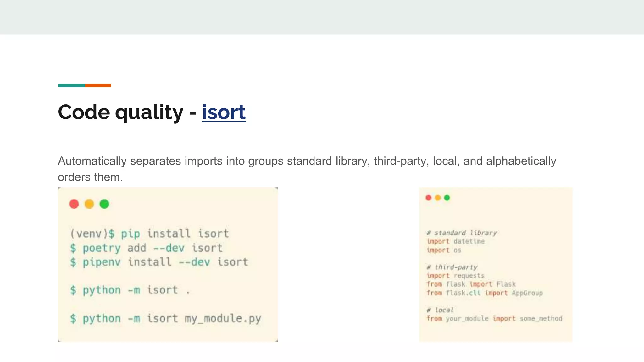Click the yellow dot in right code image

tap(438, 198)
